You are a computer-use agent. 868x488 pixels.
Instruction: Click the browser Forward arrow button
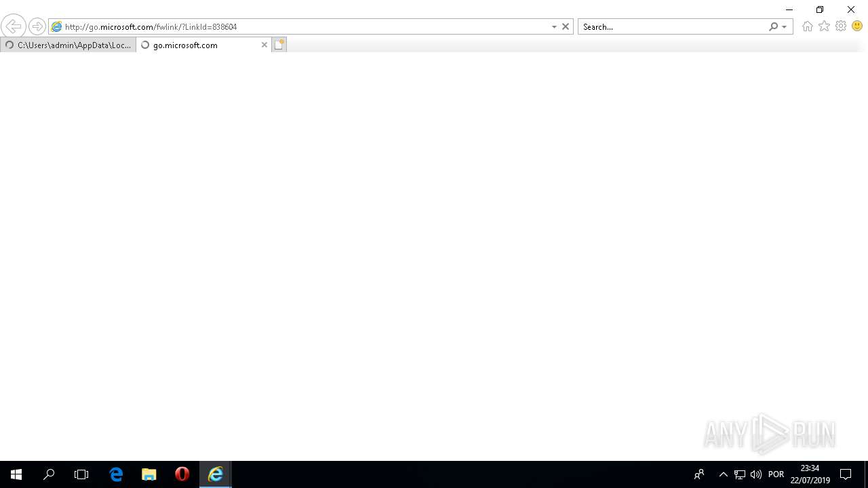coord(37,26)
